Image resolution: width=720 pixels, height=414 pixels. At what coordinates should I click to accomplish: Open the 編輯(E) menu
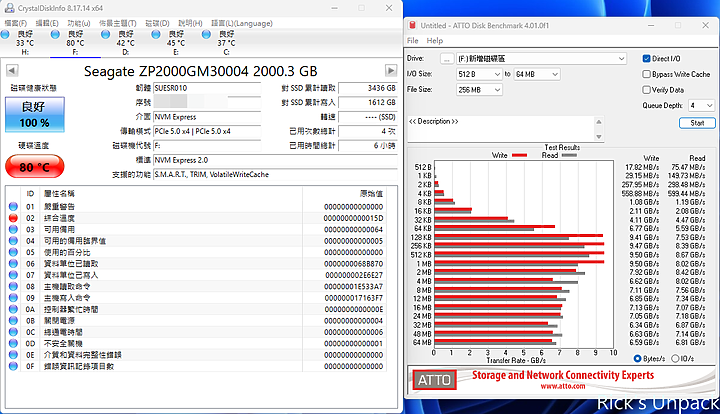pyautogui.click(x=47, y=23)
